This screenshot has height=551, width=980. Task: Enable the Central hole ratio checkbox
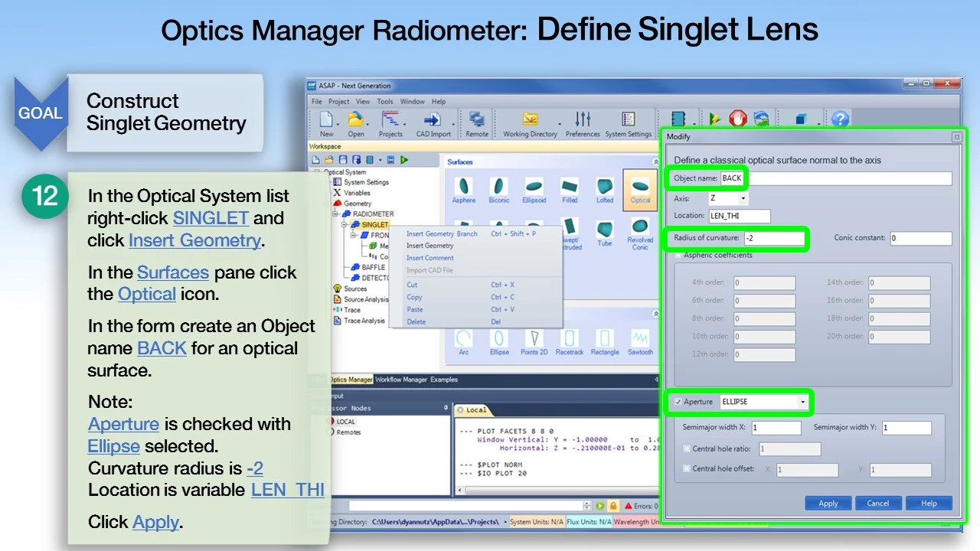click(x=687, y=448)
